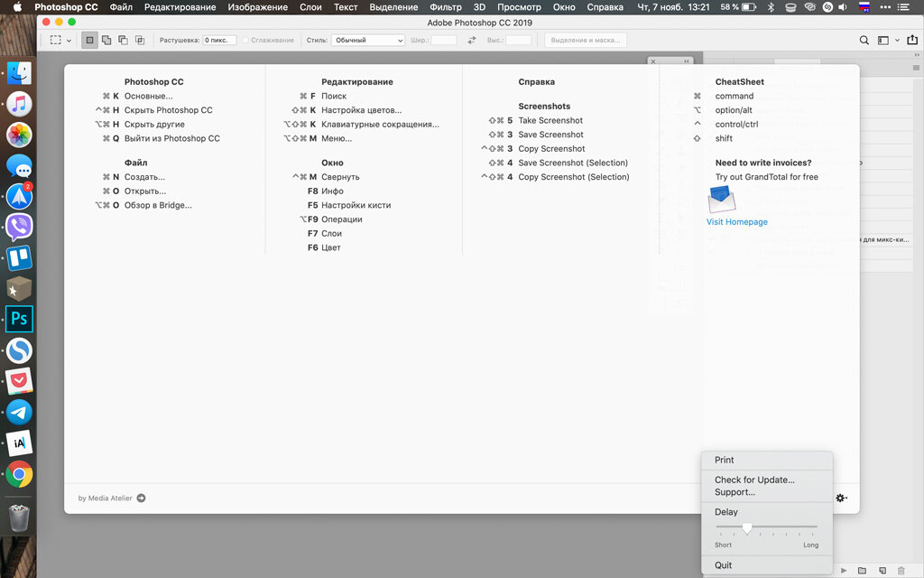Open Messages app in dock
Screen dimensions: 924x578
pyautogui.click(x=19, y=166)
